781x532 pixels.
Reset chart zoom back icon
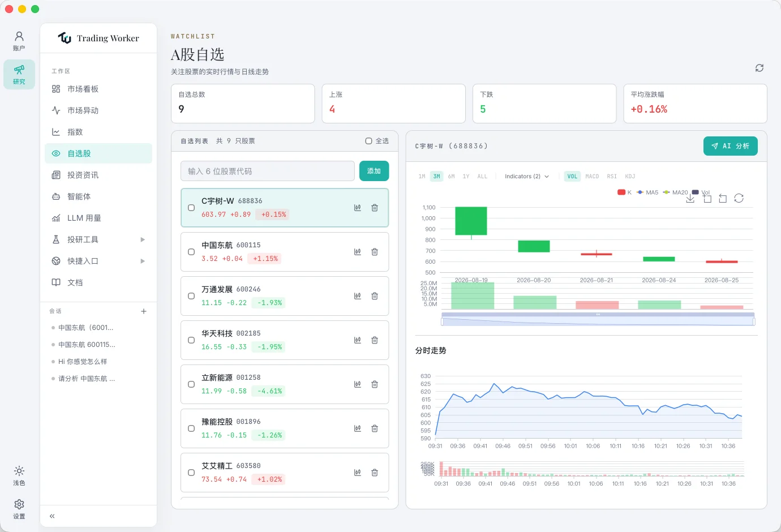(723, 198)
